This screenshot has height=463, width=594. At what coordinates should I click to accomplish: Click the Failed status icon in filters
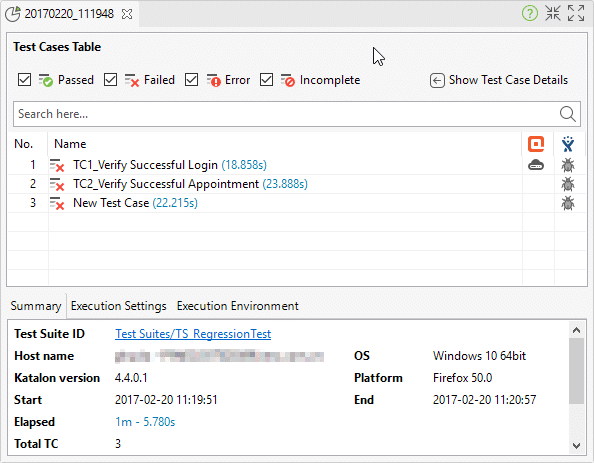pos(132,80)
